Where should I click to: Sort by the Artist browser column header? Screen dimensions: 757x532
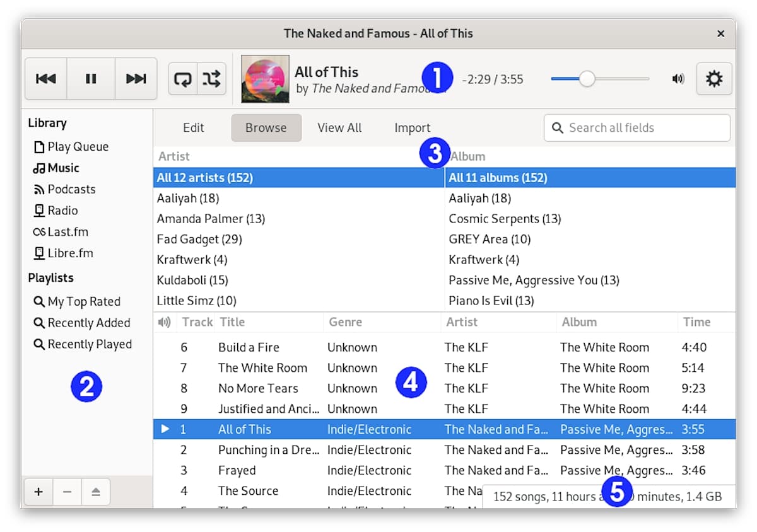click(x=299, y=156)
